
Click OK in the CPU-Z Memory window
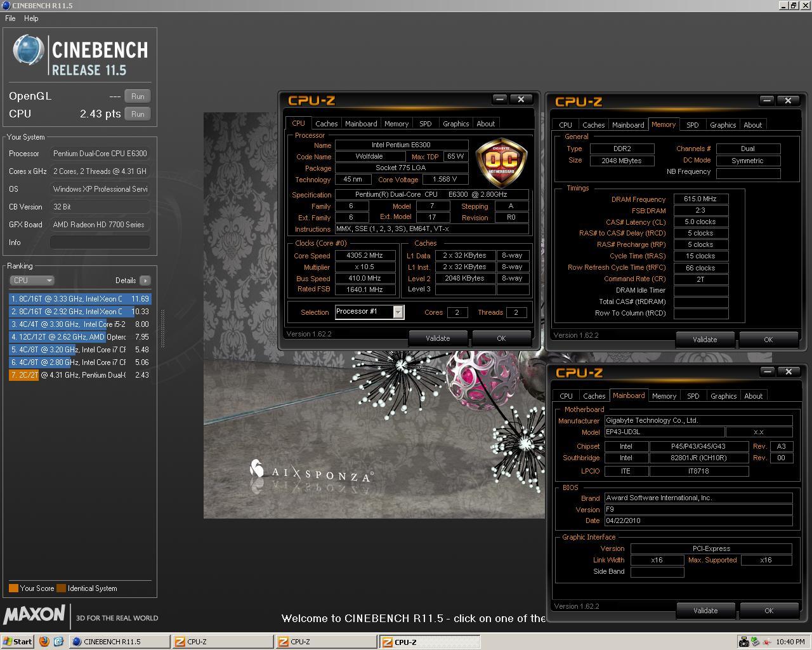pyautogui.click(x=768, y=340)
